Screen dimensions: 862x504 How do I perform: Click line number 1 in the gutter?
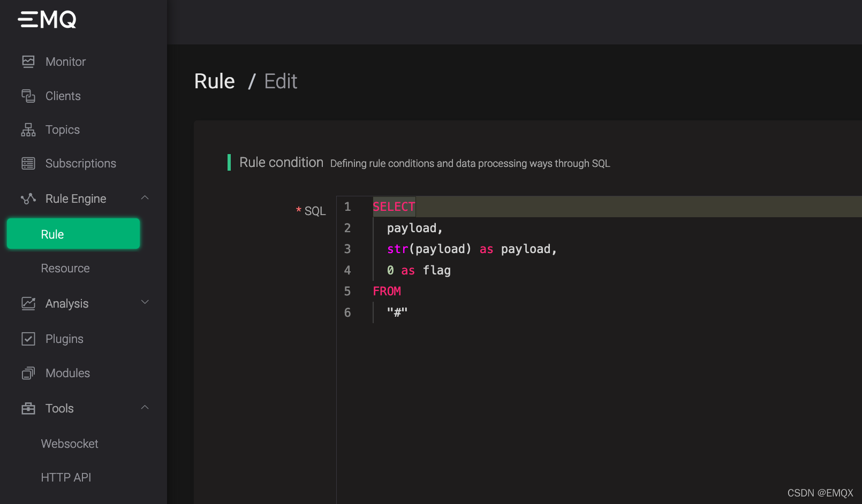coord(347,207)
